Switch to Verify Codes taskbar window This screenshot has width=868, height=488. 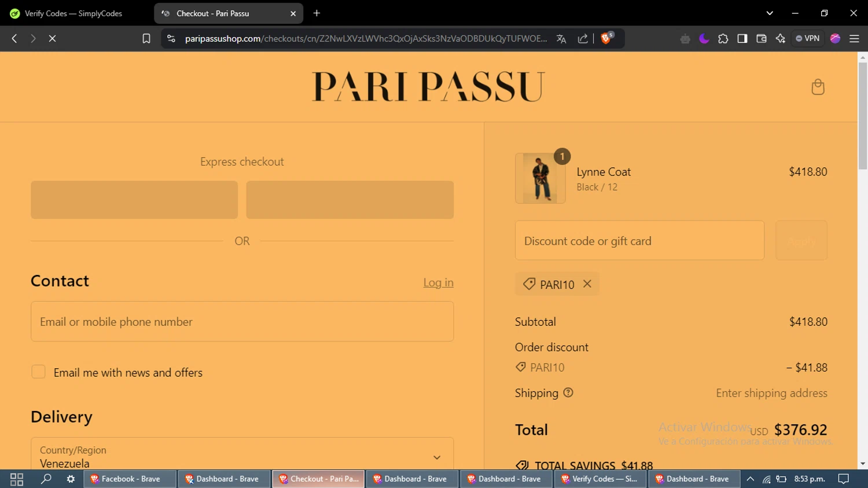click(601, 479)
